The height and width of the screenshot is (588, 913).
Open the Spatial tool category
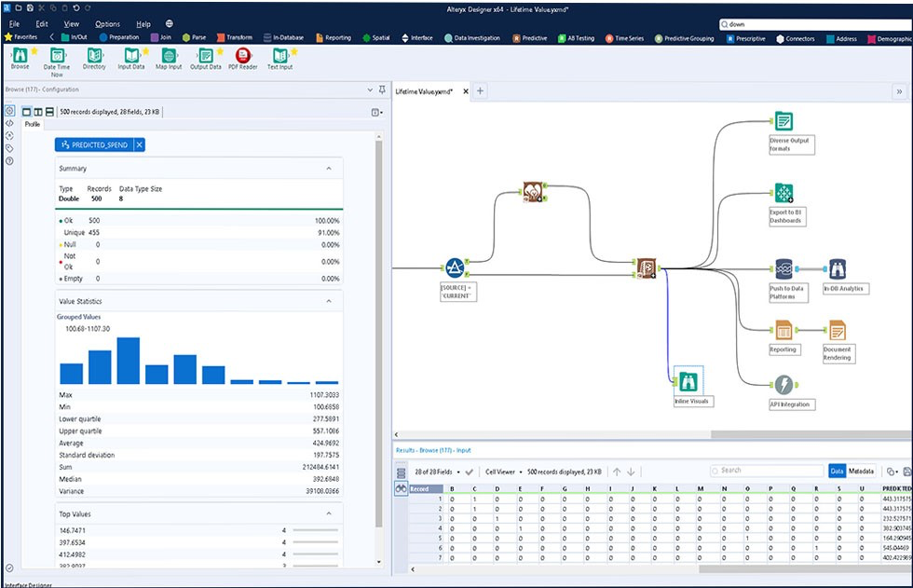coord(376,38)
